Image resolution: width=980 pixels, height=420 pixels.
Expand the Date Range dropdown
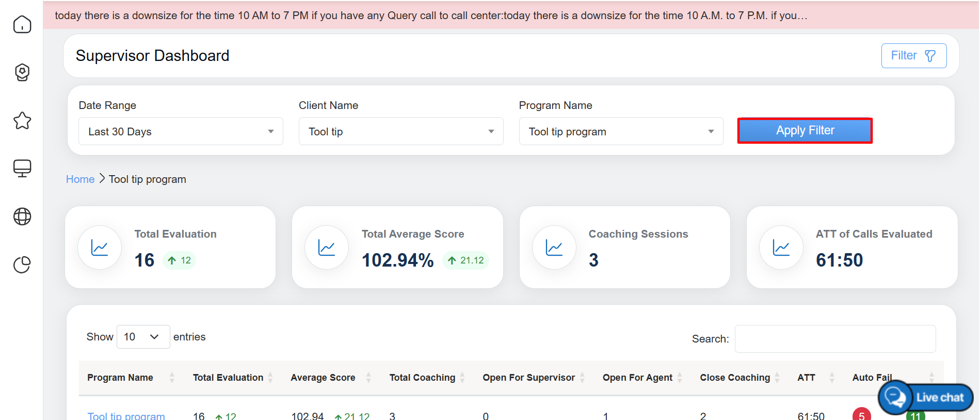click(x=181, y=132)
